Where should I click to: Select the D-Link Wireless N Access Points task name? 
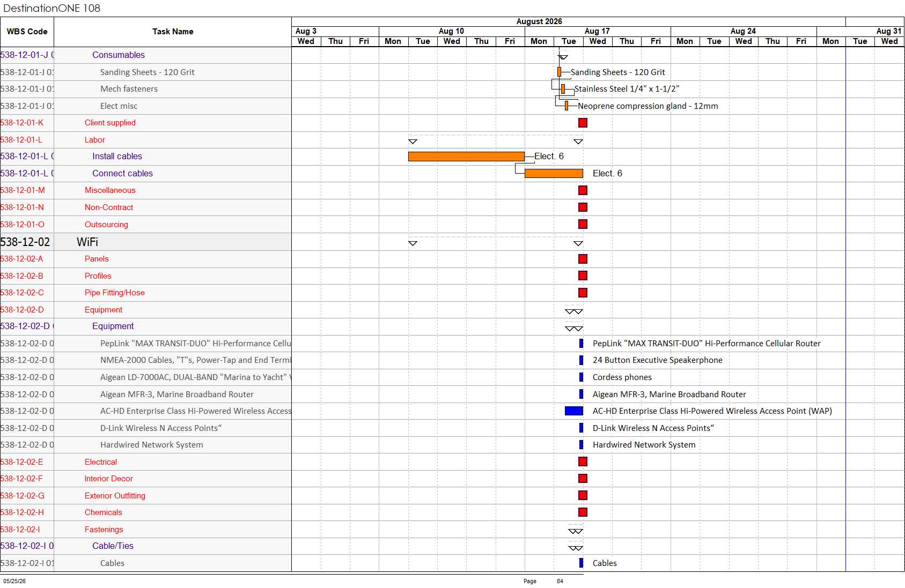(x=161, y=428)
